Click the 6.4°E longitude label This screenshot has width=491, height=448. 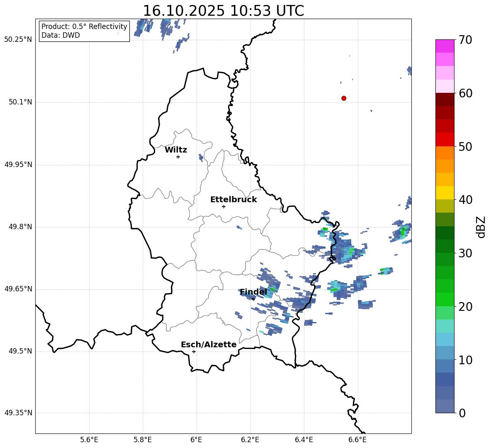(x=304, y=440)
